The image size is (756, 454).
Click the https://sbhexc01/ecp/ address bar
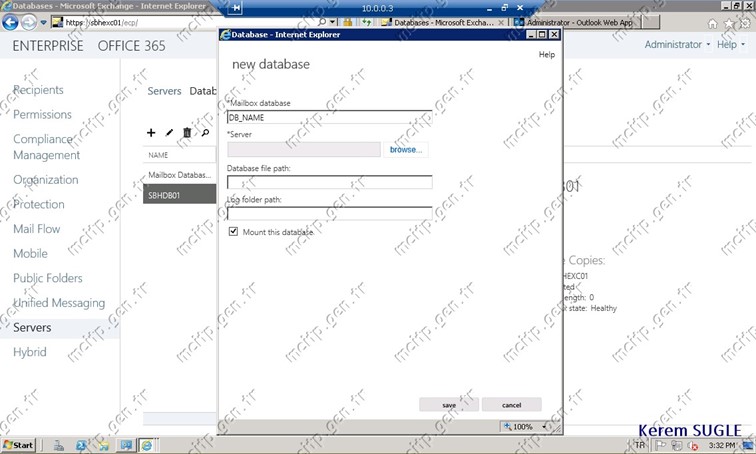pos(183,22)
